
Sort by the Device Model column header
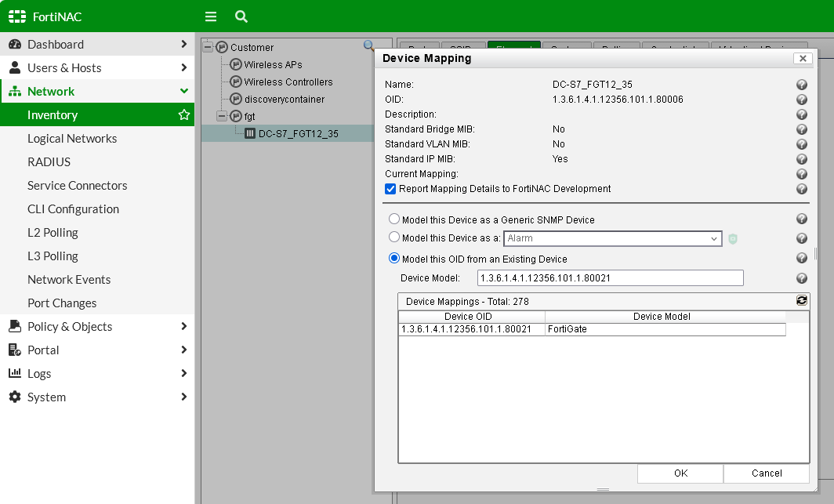pyautogui.click(x=665, y=317)
